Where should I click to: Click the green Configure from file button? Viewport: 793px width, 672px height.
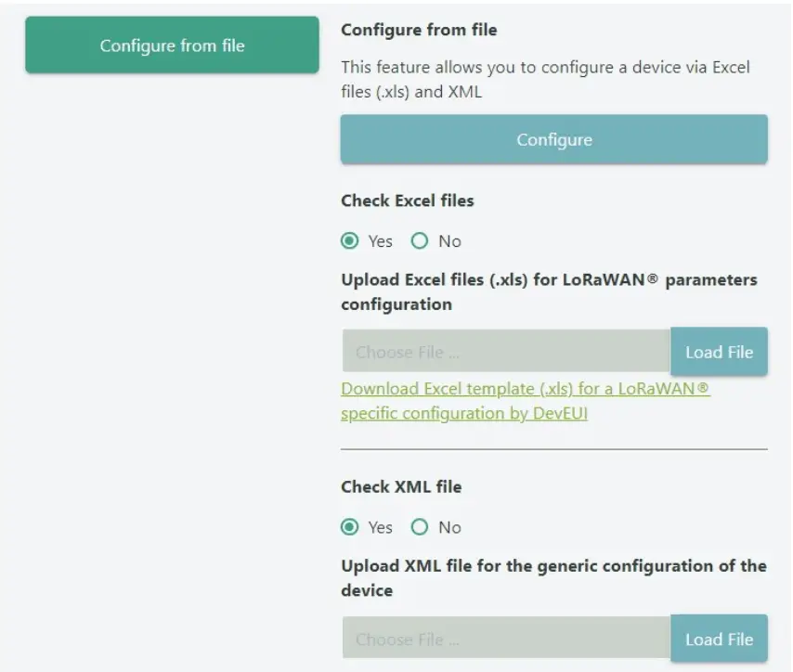172,45
